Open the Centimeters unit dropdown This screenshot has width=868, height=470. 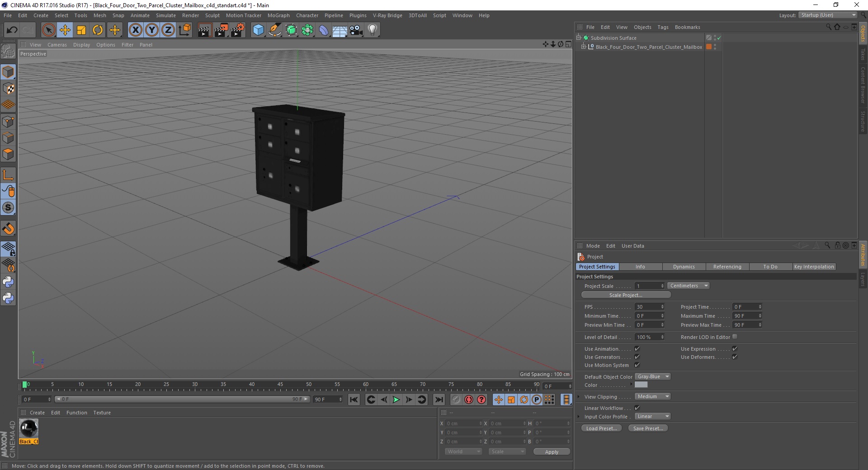(x=689, y=286)
